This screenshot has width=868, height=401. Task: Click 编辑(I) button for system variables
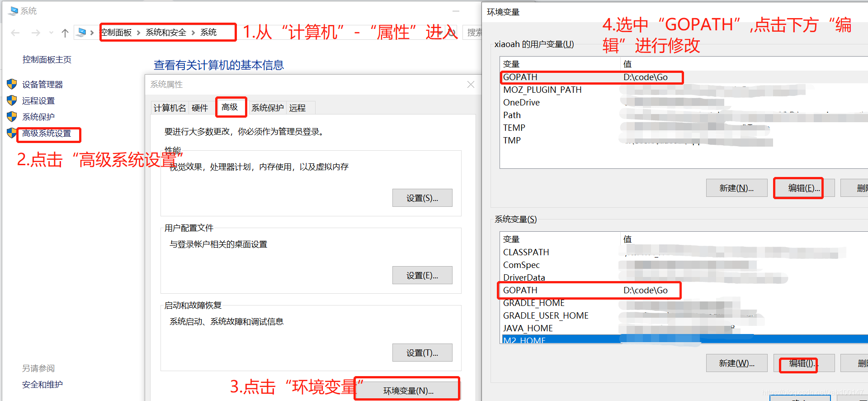[803, 363]
